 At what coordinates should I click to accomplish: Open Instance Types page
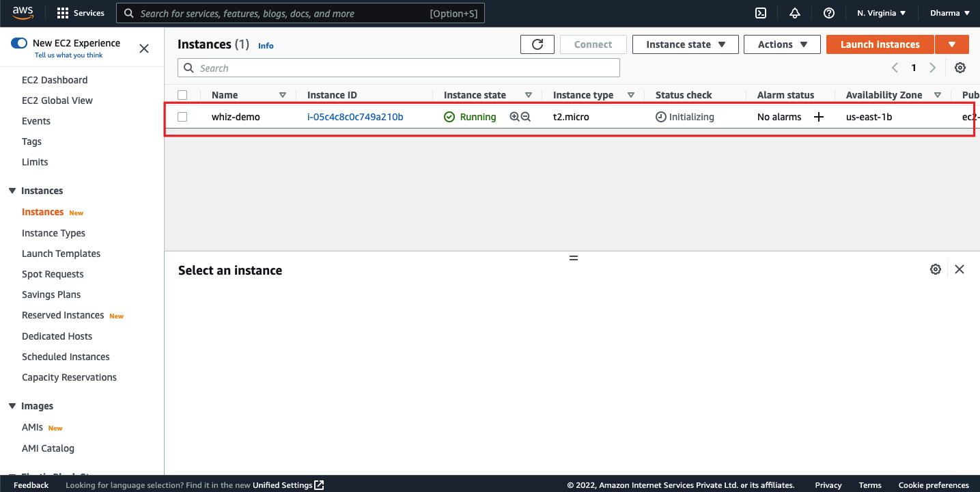(x=53, y=233)
